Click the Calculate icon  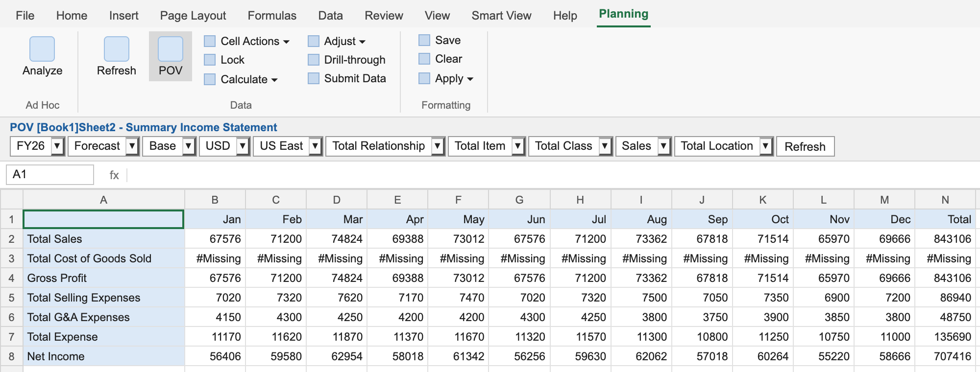210,79
